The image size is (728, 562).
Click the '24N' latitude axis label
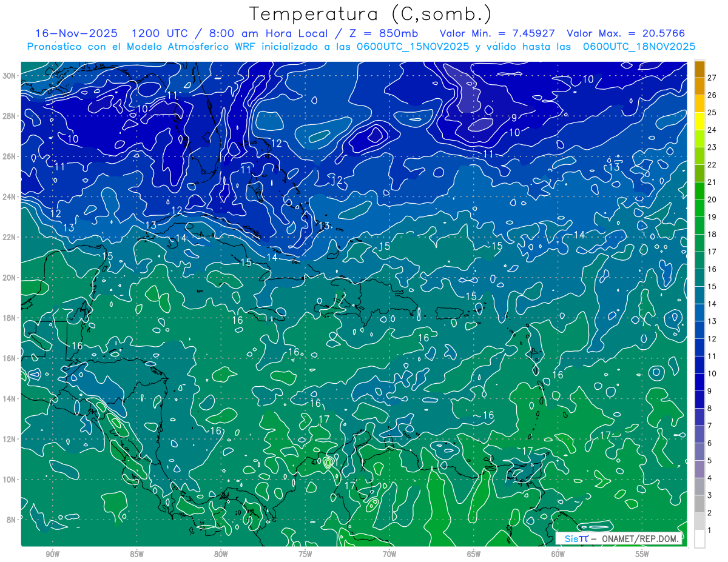tap(10, 197)
